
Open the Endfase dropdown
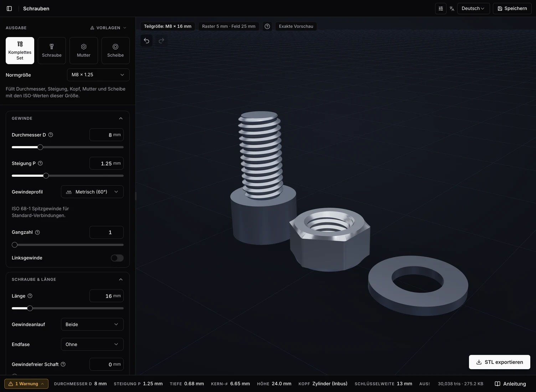tap(92, 344)
